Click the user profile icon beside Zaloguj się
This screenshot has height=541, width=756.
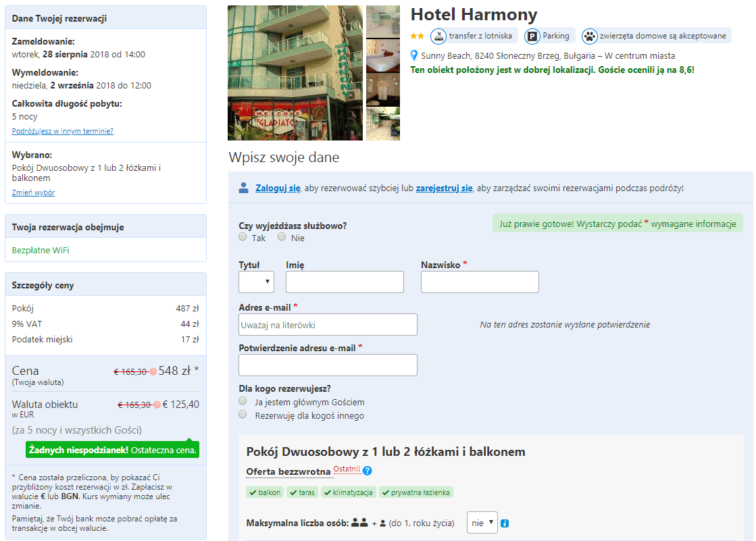click(243, 188)
